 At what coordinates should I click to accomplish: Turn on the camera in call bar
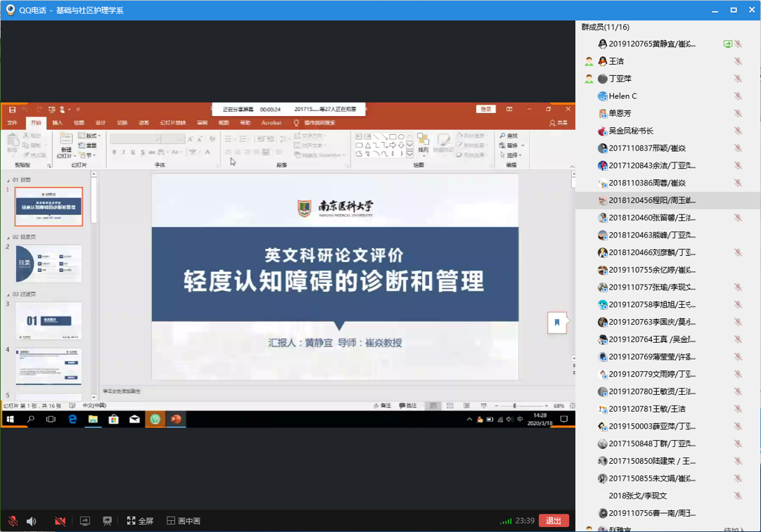click(x=60, y=521)
